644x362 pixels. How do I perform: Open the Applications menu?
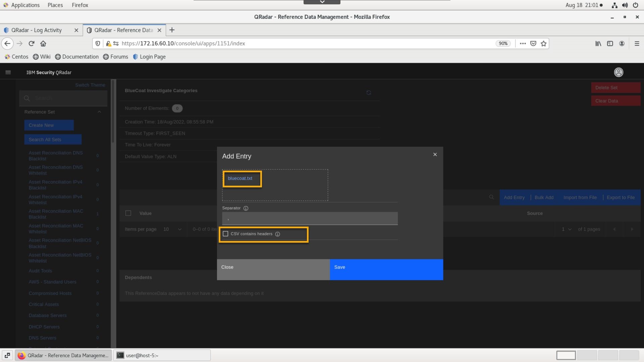click(x=25, y=5)
